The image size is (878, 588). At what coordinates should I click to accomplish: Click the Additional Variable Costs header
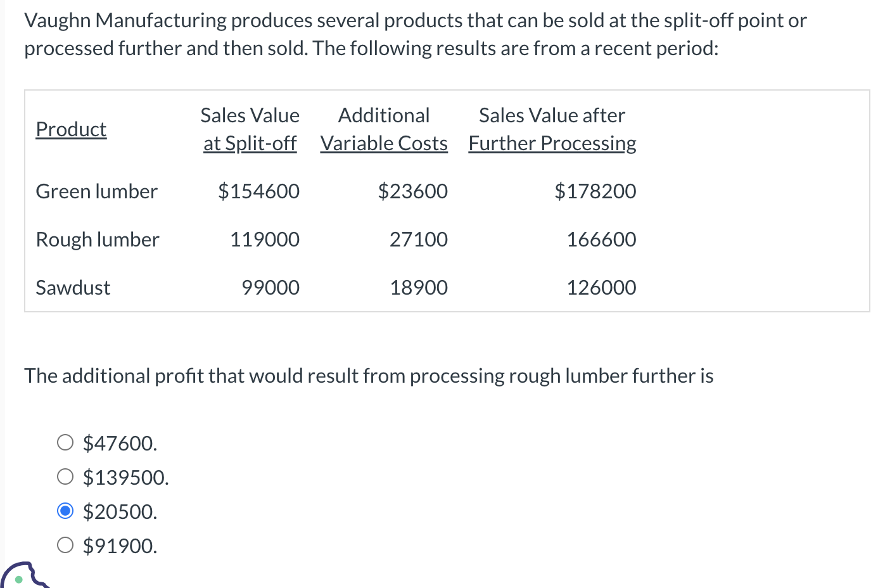click(383, 129)
